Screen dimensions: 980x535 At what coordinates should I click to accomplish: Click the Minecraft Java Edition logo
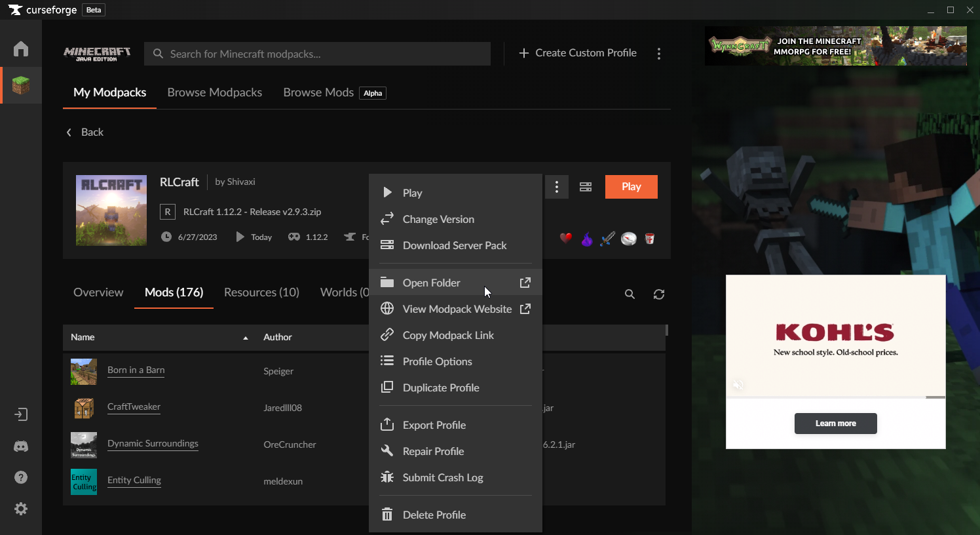pyautogui.click(x=97, y=54)
